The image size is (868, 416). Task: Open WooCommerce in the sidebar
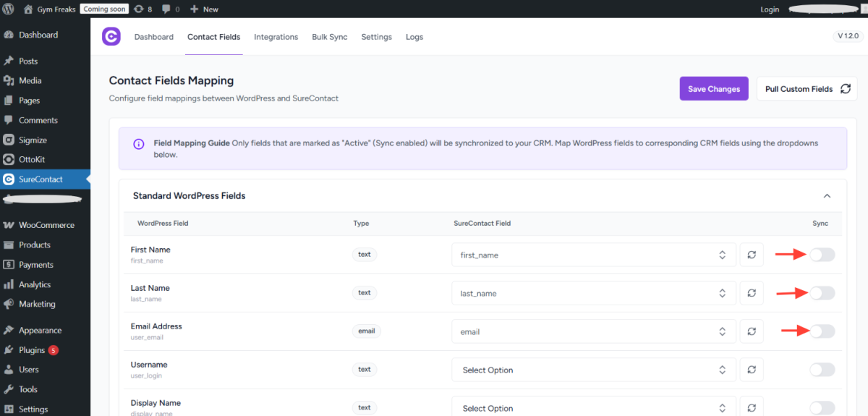(46, 225)
